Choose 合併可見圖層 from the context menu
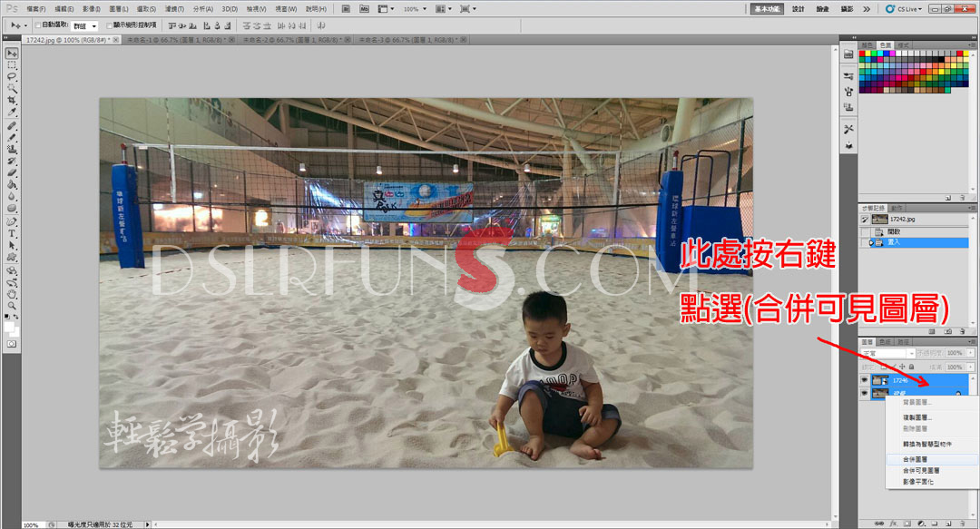This screenshot has width=980, height=529. (x=920, y=471)
